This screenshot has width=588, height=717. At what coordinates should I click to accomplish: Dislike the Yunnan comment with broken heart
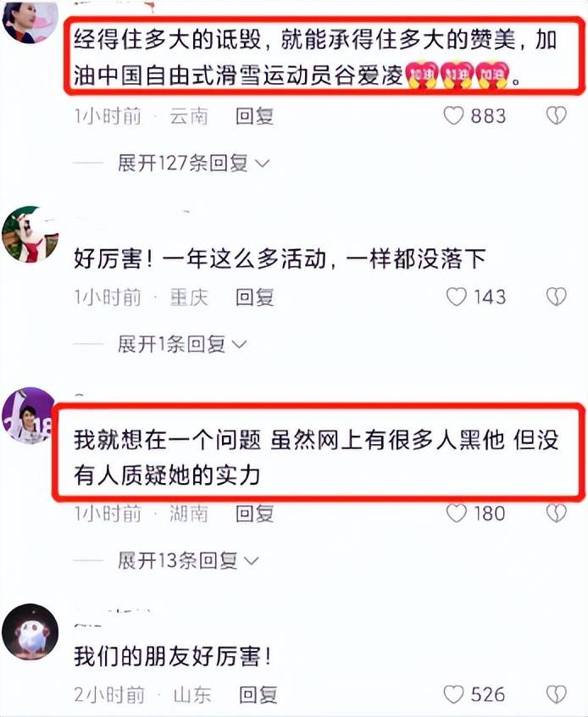click(557, 116)
